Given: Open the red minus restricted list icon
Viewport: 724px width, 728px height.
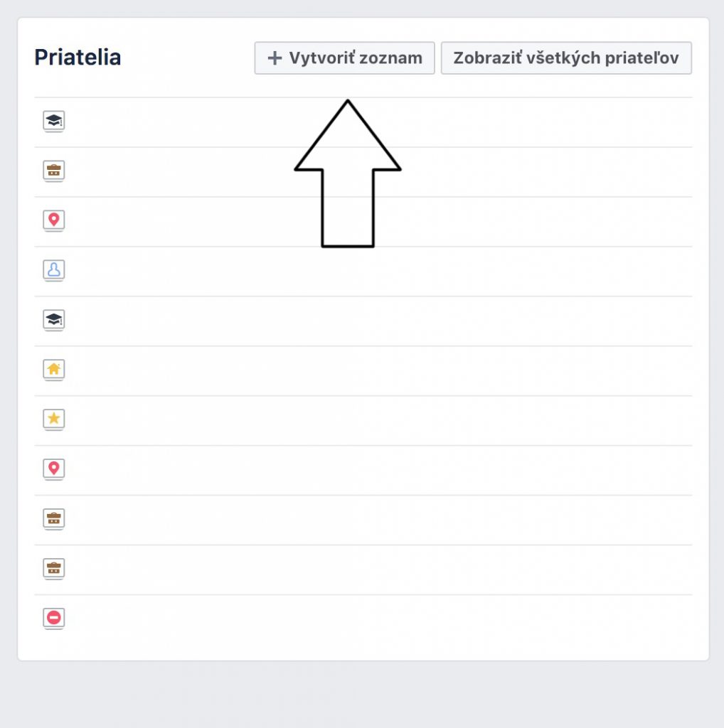Looking at the screenshot, I should pyautogui.click(x=54, y=618).
